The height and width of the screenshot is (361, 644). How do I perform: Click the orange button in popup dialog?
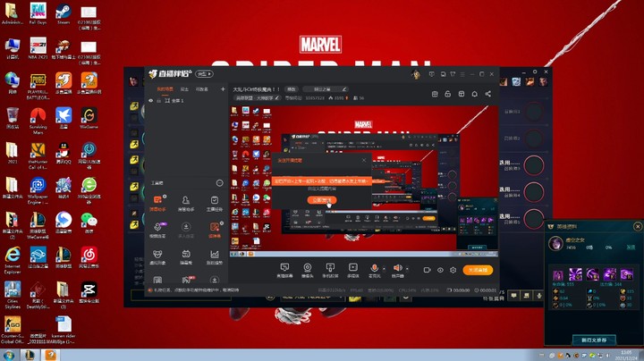[x=322, y=200]
